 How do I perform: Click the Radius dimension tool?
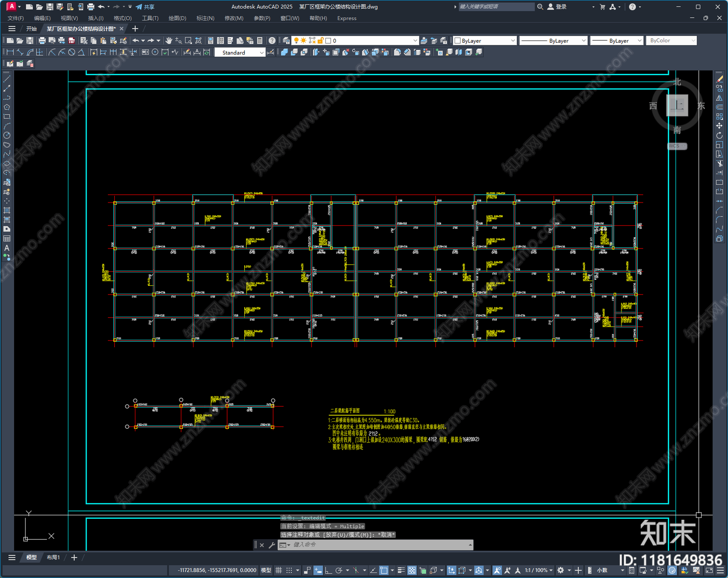(52, 52)
